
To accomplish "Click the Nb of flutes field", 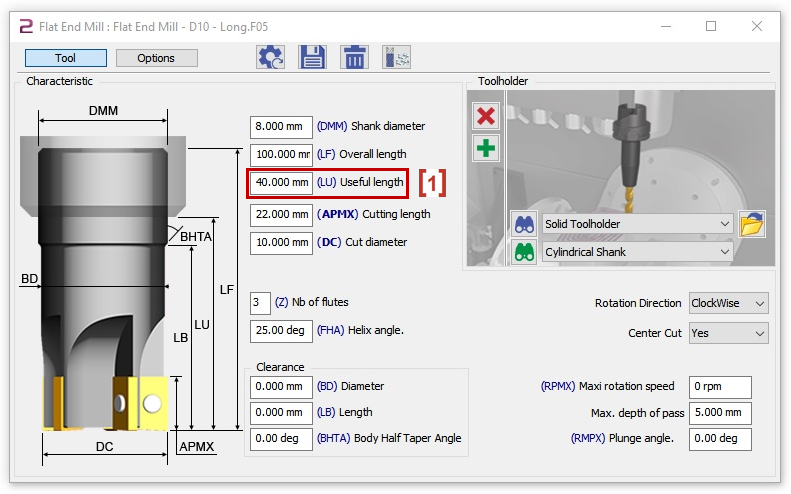I will pos(260,302).
